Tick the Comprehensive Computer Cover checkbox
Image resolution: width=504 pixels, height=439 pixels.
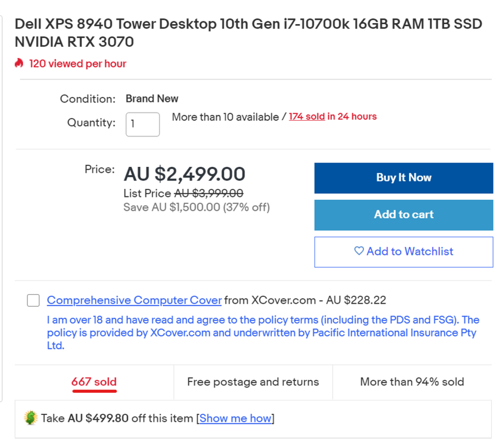tap(33, 300)
